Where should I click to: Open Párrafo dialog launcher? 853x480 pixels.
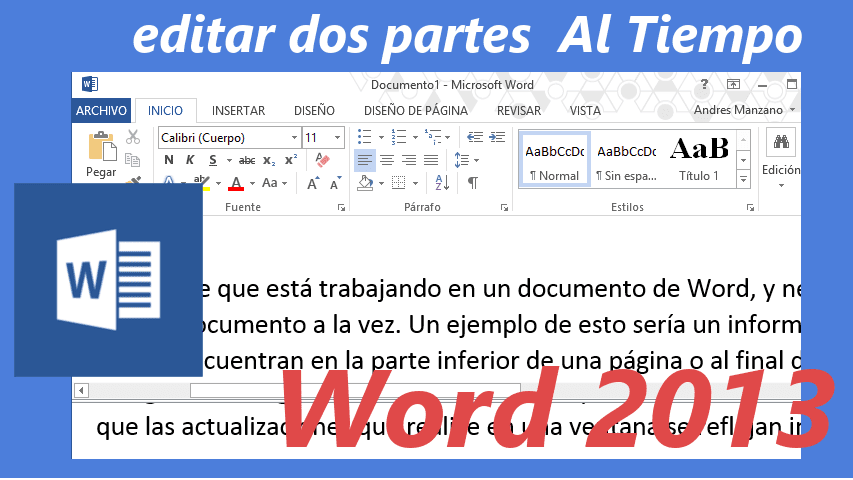504,207
